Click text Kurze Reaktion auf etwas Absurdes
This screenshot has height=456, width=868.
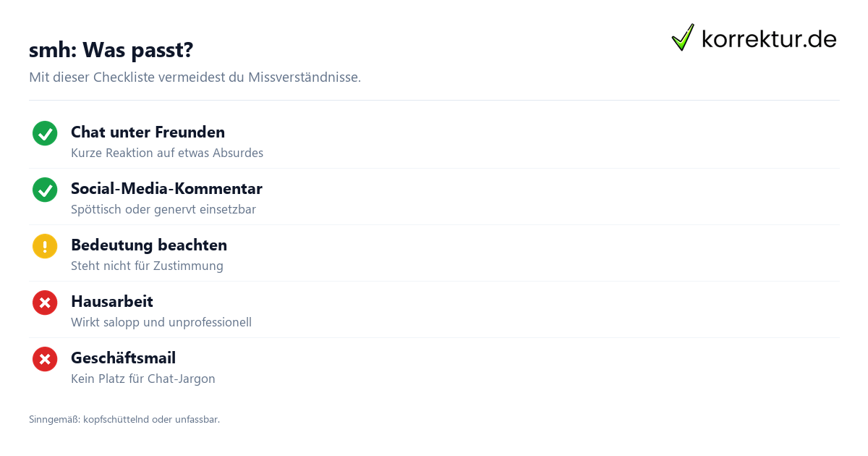pos(167,153)
